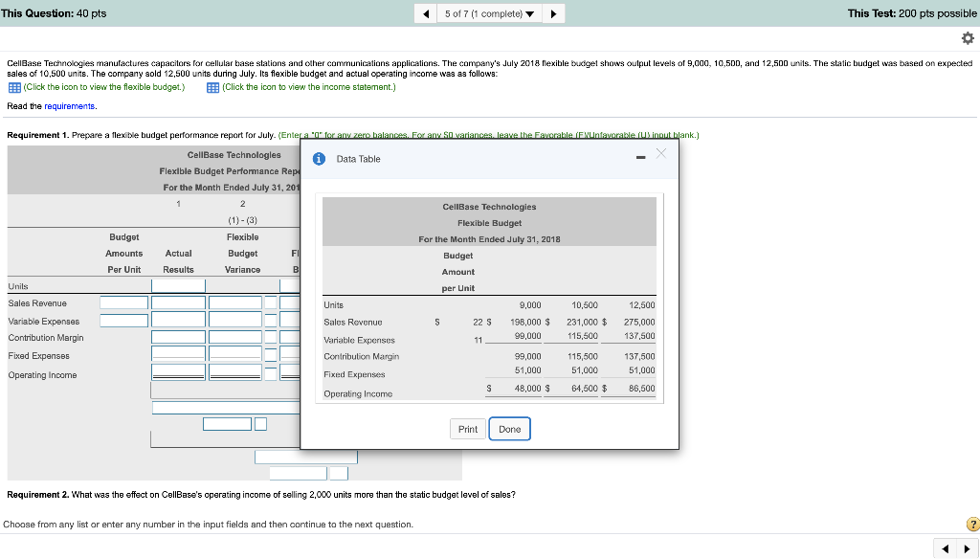Open the help question mark icon

click(972, 525)
